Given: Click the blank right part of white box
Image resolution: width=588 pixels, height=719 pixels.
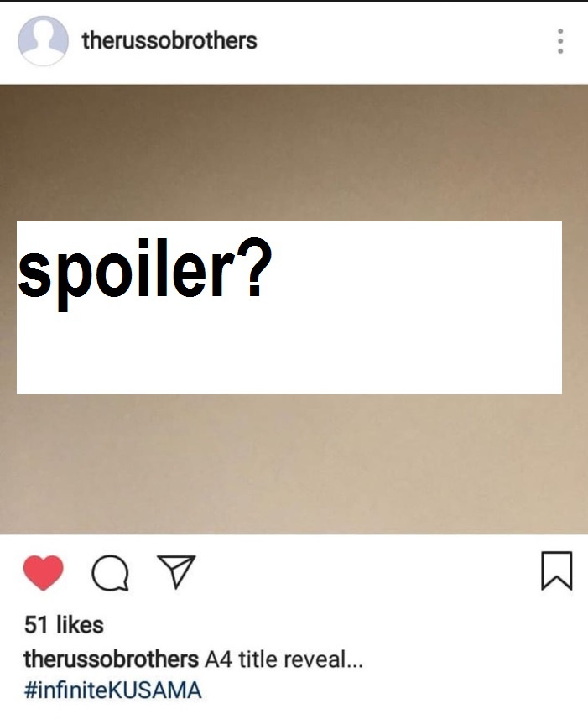Looking at the screenshot, I should 417,308.
